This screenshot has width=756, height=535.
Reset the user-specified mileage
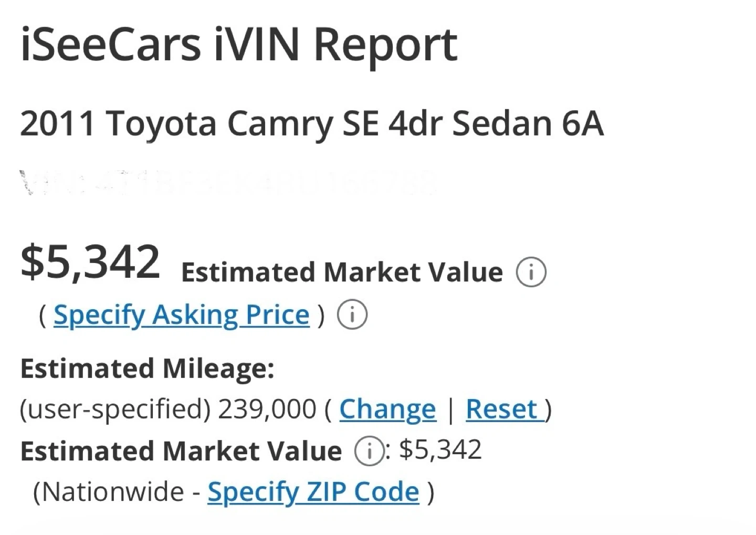click(x=502, y=409)
